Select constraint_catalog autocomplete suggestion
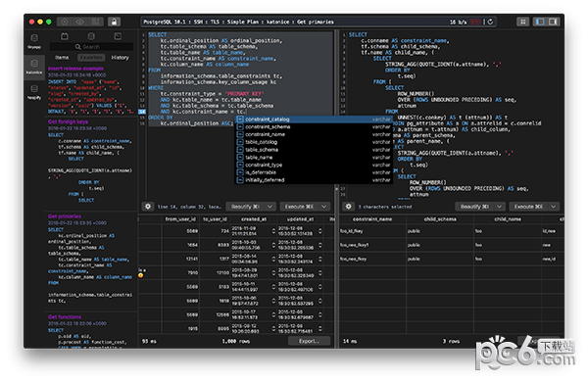 (x=314, y=119)
